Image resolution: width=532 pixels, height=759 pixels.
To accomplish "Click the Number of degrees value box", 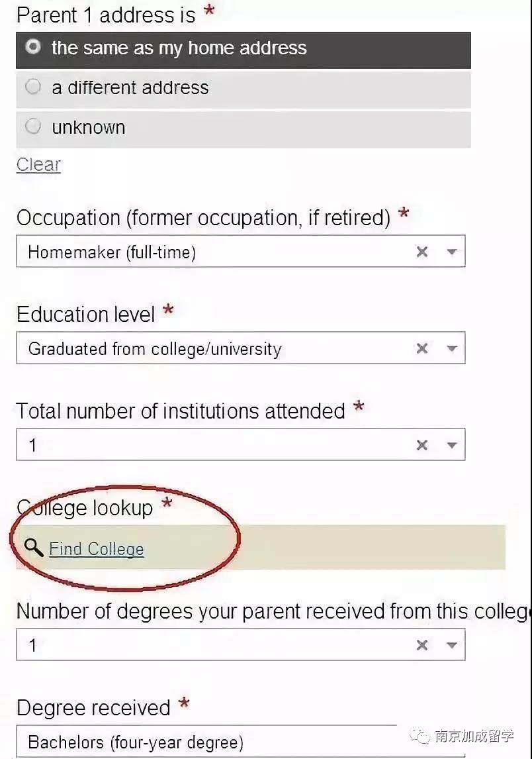I will click(241, 645).
